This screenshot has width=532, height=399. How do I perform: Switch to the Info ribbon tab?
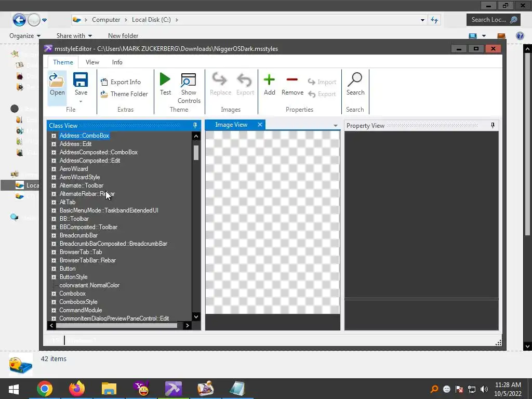tap(117, 62)
